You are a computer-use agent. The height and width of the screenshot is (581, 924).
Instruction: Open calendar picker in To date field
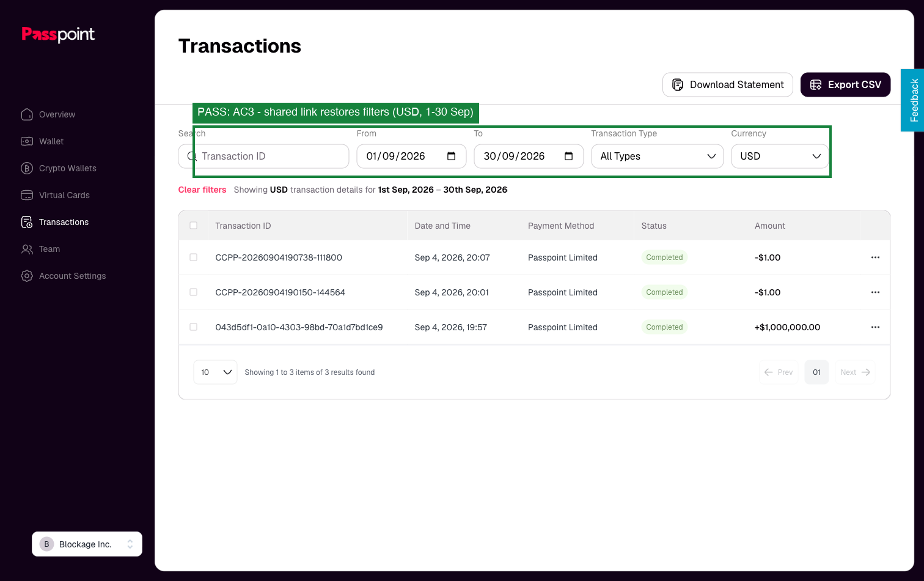tap(569, 156)
